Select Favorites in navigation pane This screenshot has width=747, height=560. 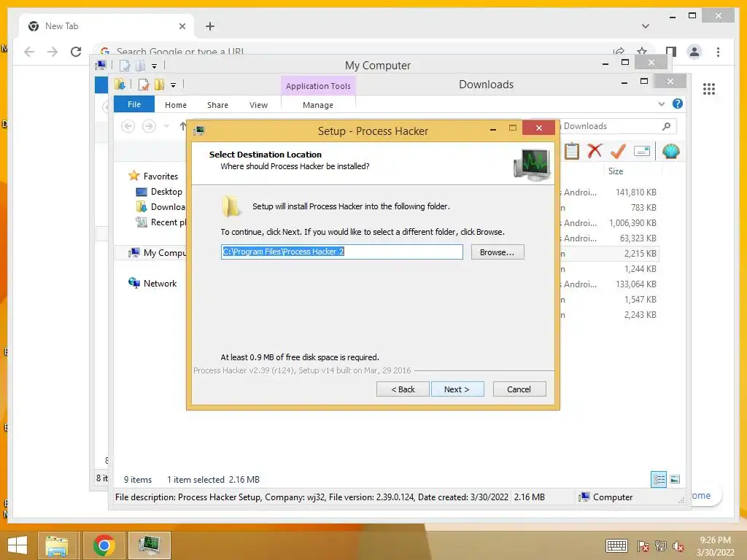tap(160, 176)
